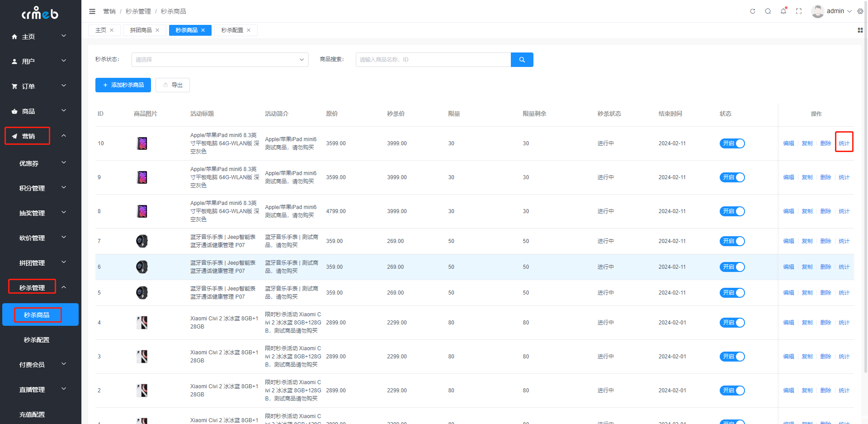Click the 商品搜索 input field

(433, 60)
